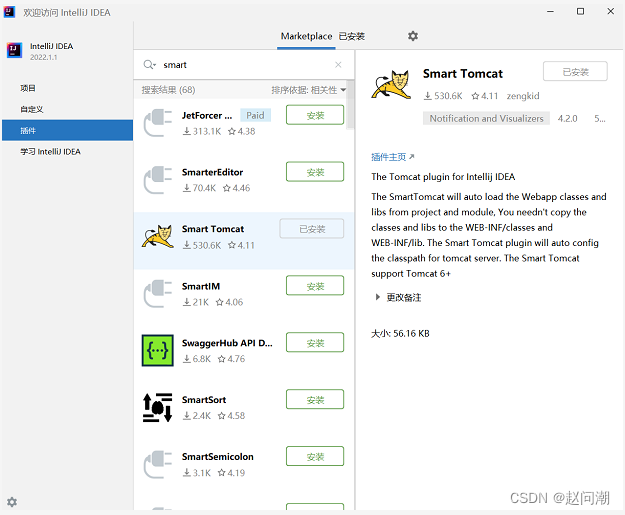Install the SmartSemicolon plugin
The image size is (625, 515).
tap(315, 457)
